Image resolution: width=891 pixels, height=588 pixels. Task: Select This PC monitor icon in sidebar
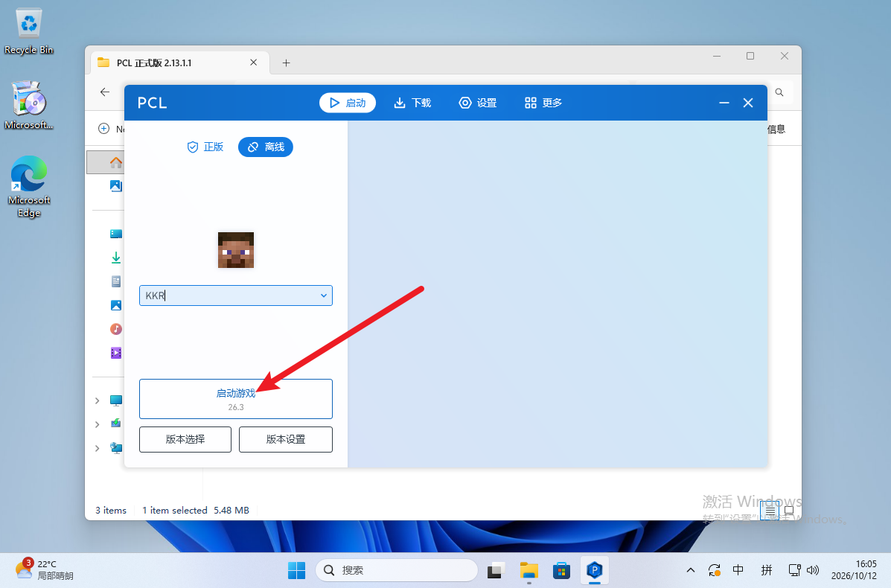pyautogui.click(x=116, y=400)
